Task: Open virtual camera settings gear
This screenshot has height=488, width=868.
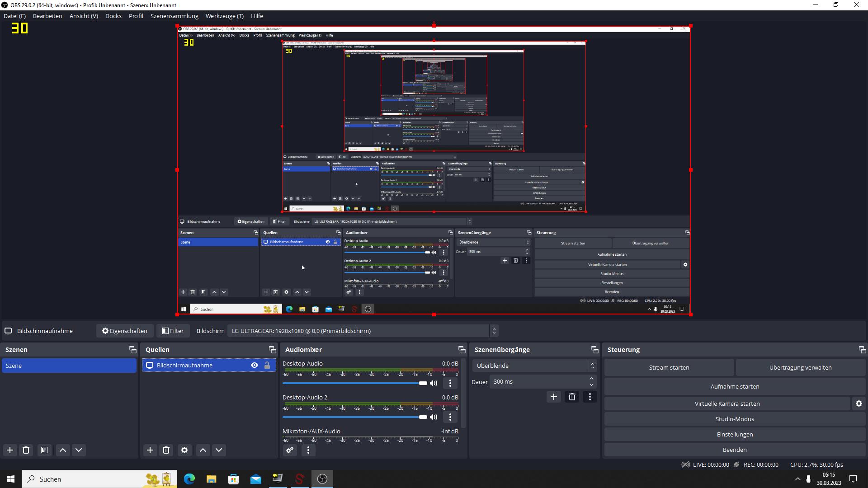Action: (859, 404)
